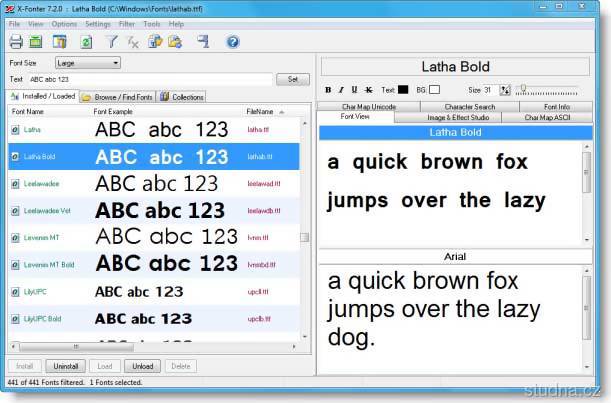The height and width of the screenshot is (403, 611).
Task: Open the Tools menu
Action: click(x=152, y=24)
